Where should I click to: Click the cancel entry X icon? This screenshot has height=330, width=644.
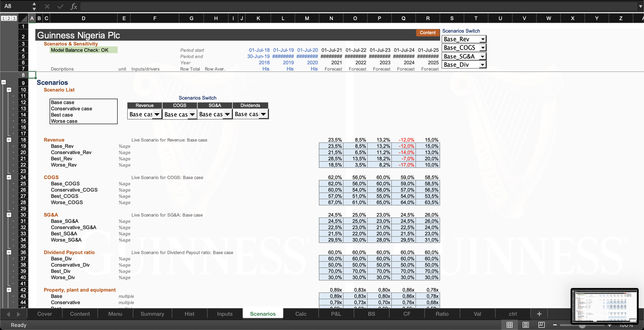[x=47, y=6]
